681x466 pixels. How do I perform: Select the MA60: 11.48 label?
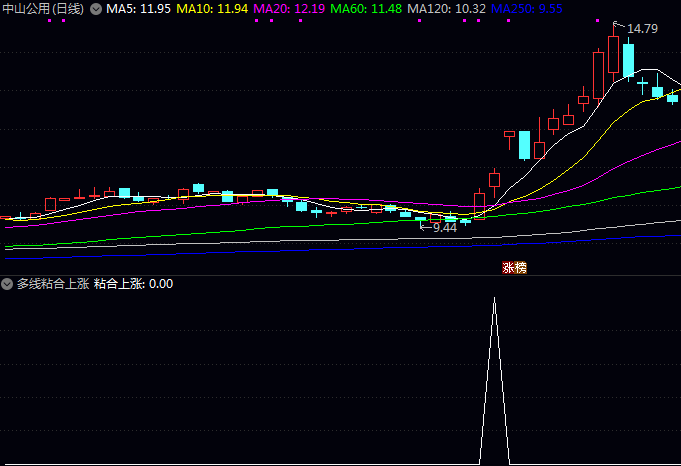(366, 9)
